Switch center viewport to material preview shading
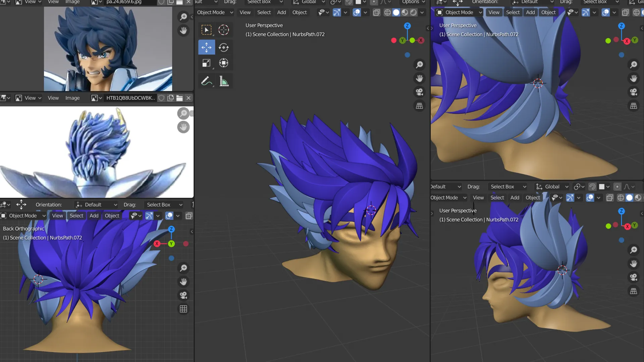 [405, 12]
